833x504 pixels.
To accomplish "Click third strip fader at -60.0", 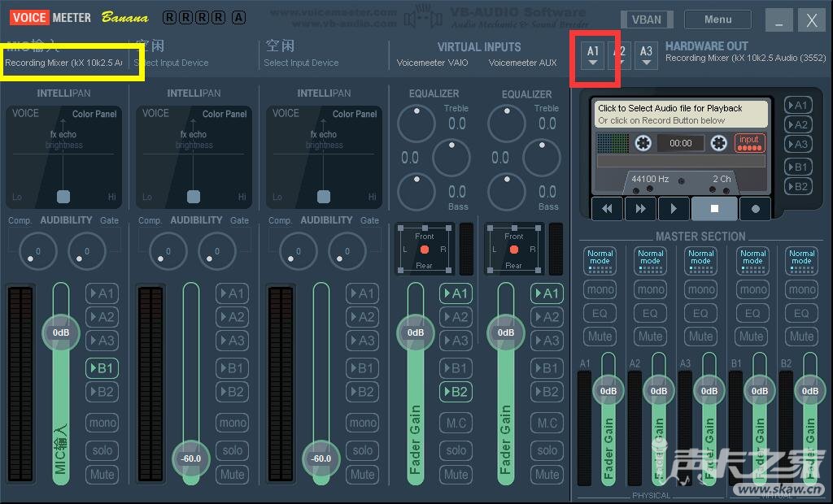I will [x=321, y=458].
